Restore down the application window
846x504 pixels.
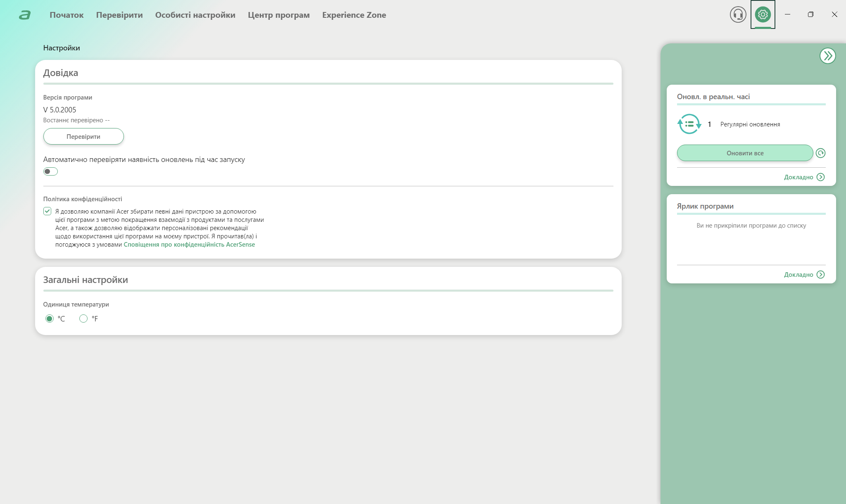click(x=810, y=14)
